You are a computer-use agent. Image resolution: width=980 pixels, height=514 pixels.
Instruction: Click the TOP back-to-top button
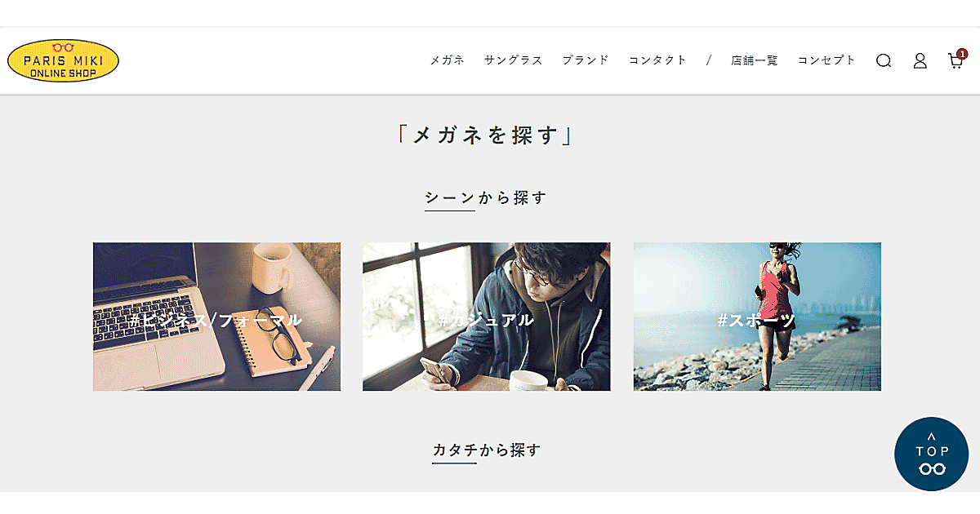click(x=932, y=454)
